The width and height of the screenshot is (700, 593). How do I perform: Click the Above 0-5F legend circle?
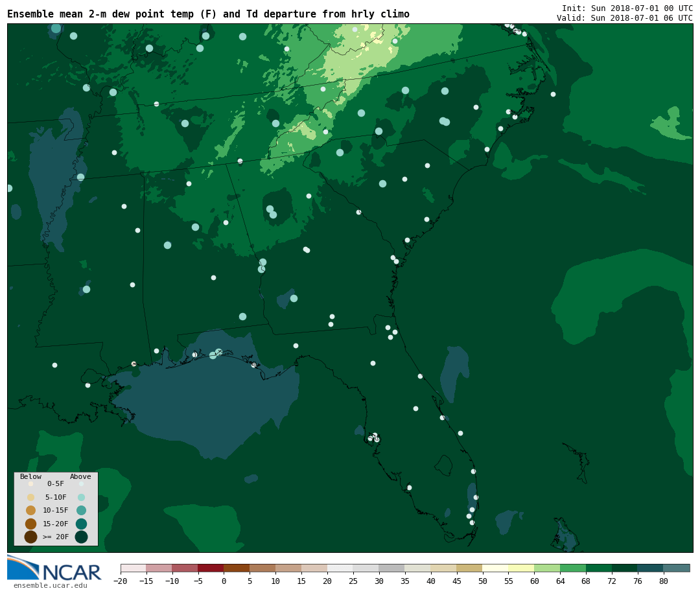pyautogui.click(x=81, y=483)
